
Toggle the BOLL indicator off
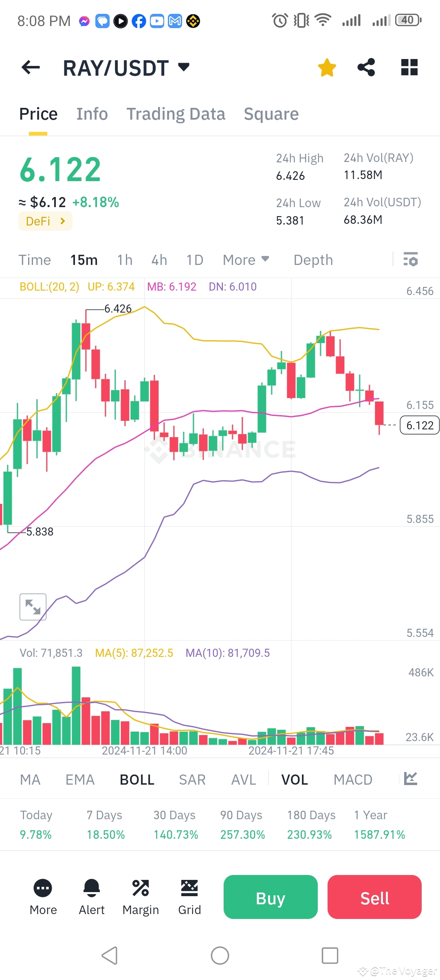(136, 779)
